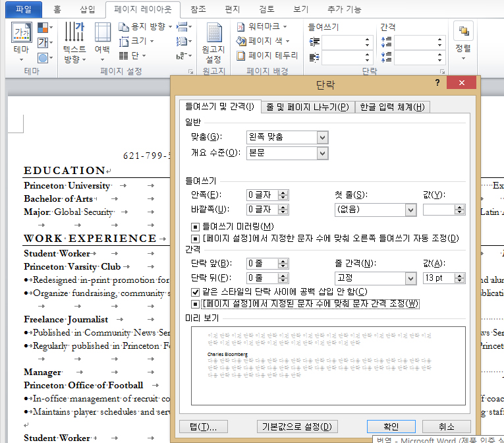Click the OK (확인) button

[391, 427]
